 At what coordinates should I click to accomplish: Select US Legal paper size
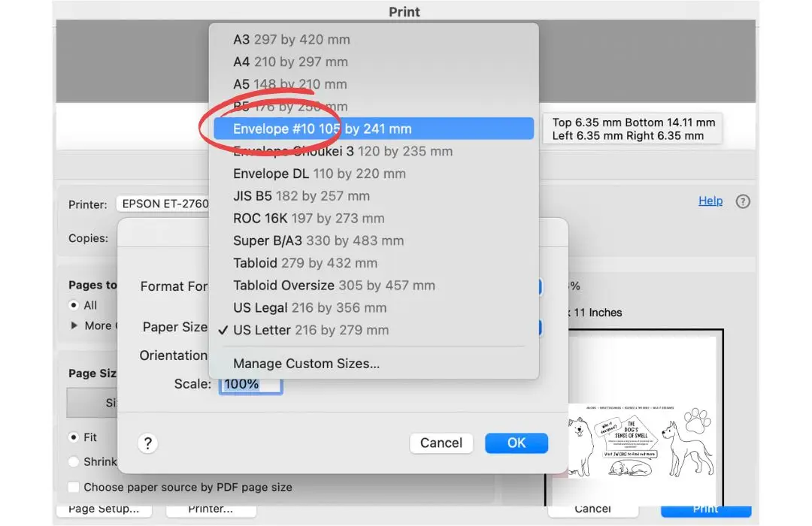pos(309,307)
